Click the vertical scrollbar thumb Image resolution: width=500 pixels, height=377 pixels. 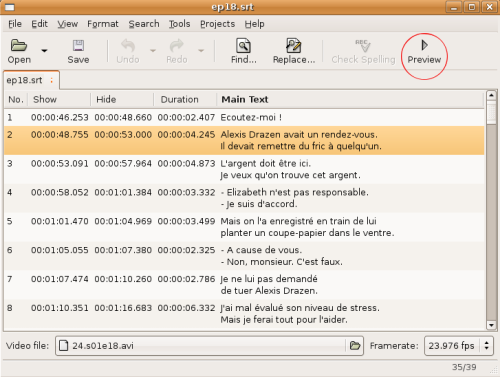click(x=491, y=112)
